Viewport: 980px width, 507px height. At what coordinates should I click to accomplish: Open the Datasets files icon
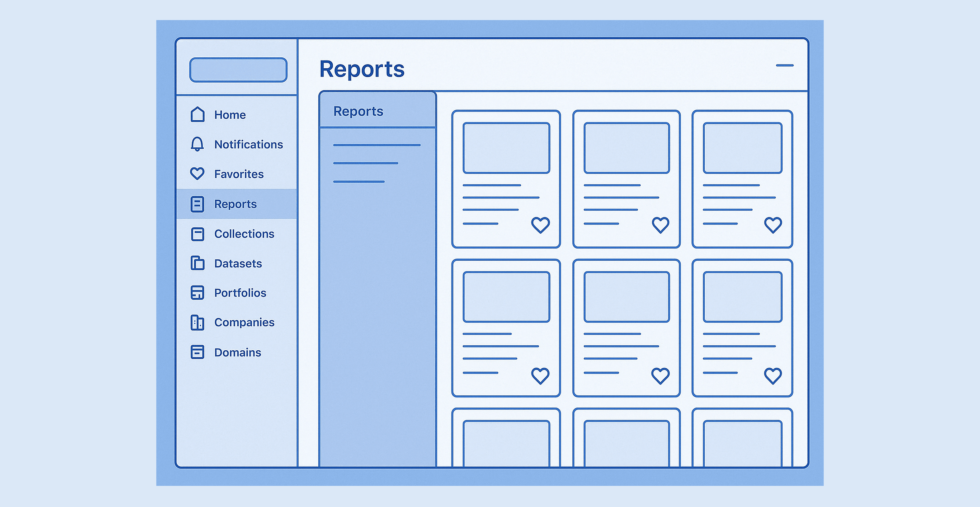pyautogui.click(x=197, y=263)
